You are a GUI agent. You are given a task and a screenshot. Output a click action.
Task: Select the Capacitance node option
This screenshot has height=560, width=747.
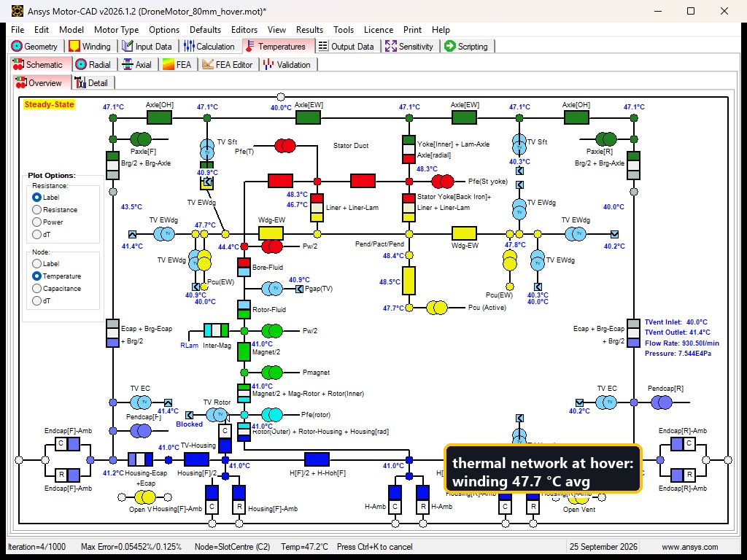pyautogui.click(x=36, y=288)
